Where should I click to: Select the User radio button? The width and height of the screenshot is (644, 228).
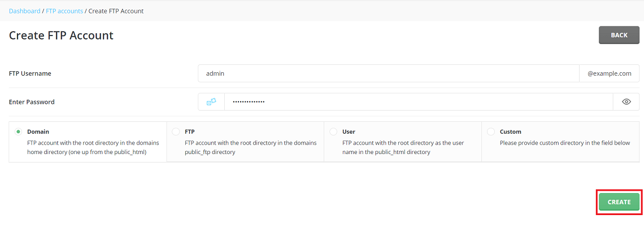coord(333,131)
